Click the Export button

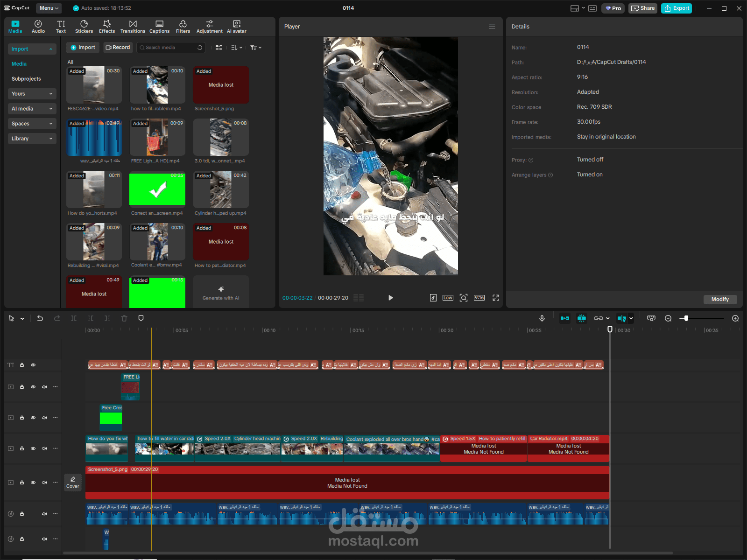pos(677,8)
